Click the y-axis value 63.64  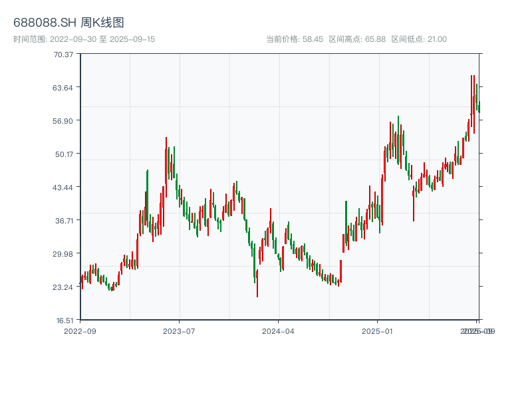pyautogui.click(x=63, y=88)
